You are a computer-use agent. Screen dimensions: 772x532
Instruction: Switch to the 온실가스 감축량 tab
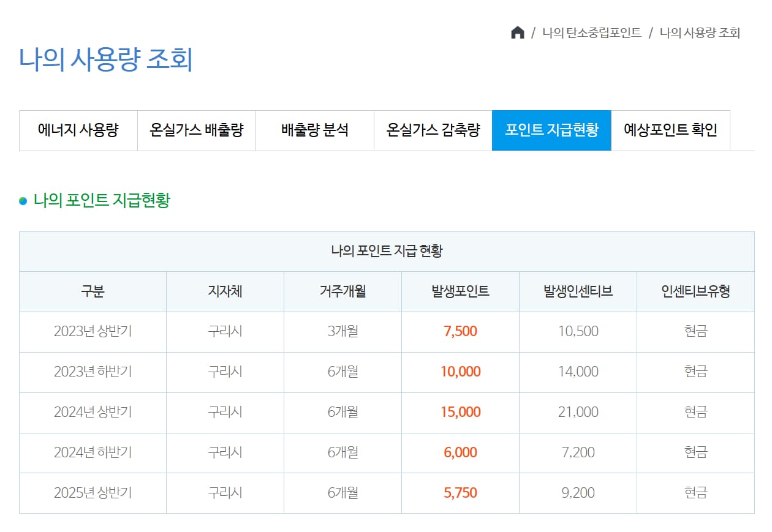point(433,130)
